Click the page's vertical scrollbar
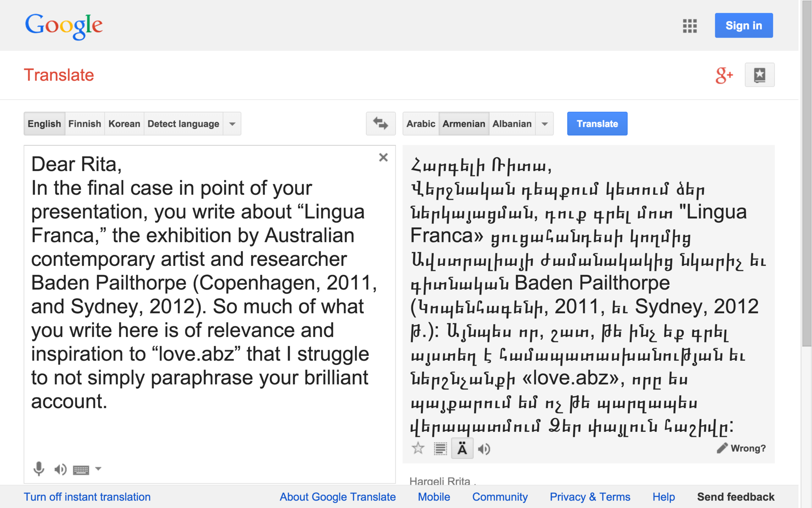 (x=806, y=169)
